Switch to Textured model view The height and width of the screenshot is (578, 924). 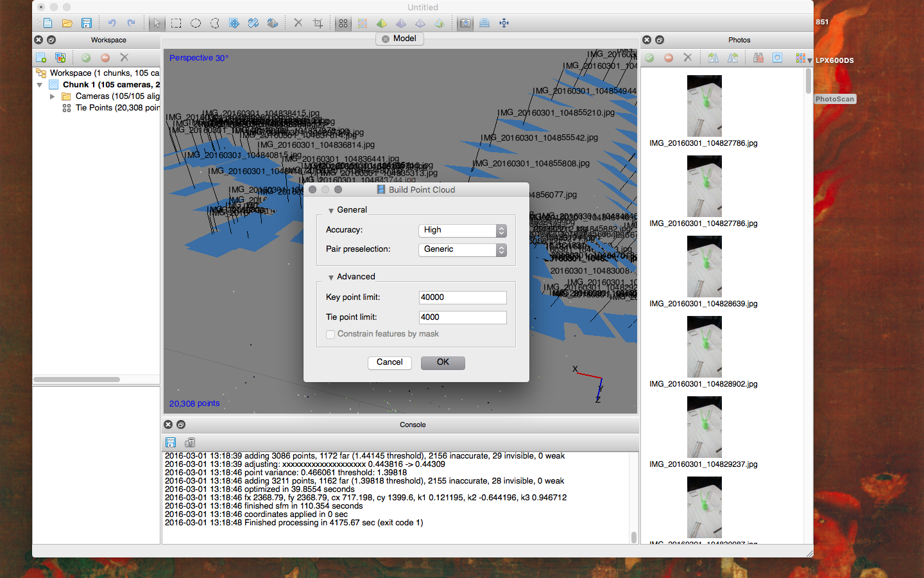tap(440, 23)
